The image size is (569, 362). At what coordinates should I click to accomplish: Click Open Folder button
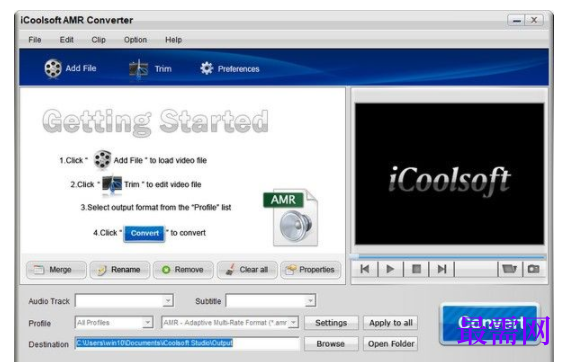tap(390, 344)
